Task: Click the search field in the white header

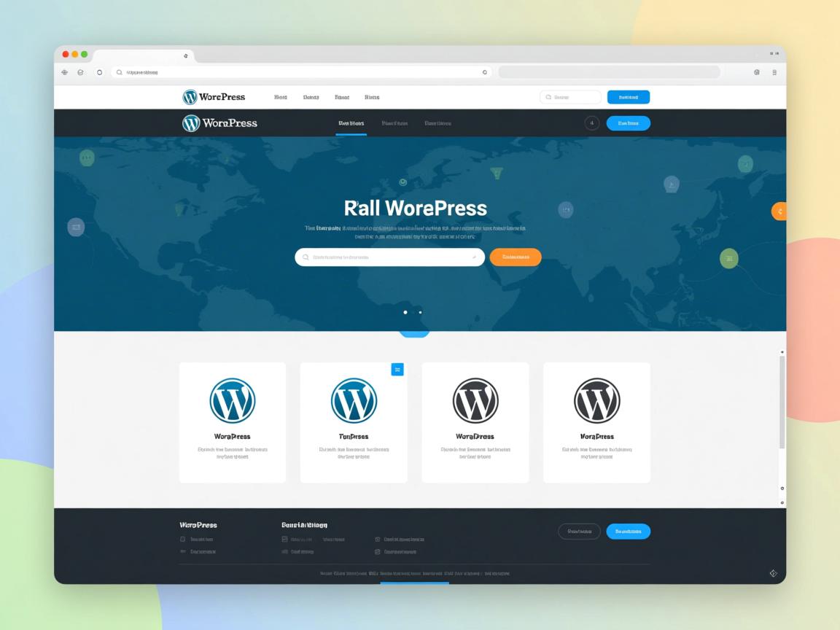Action: (x=570, y=97)
